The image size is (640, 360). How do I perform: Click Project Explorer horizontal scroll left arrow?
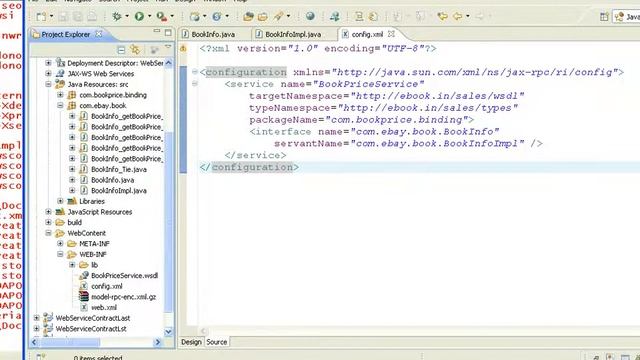(34, 342)
